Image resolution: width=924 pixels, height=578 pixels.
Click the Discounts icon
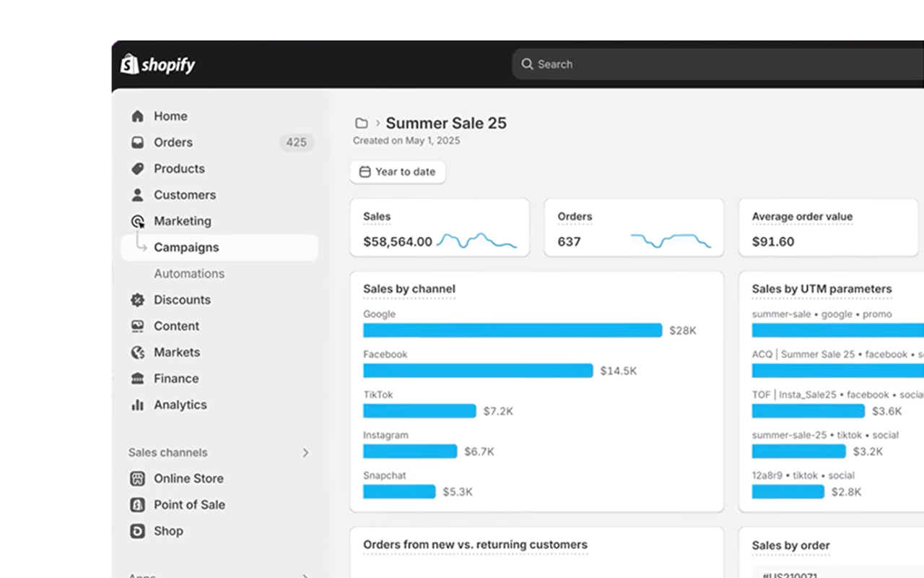pyautogui.click(x=137, y=299)
